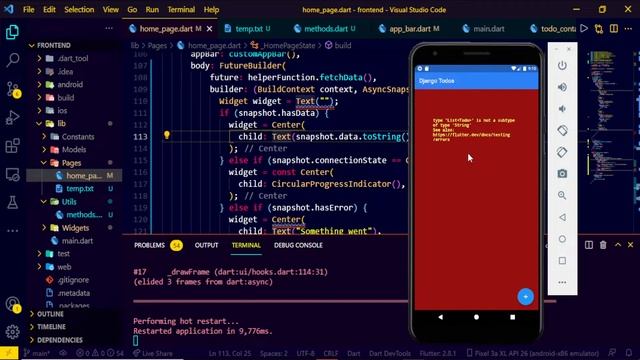
Task: Open the Explorer view in activity bar
Action: coord(12,32)
